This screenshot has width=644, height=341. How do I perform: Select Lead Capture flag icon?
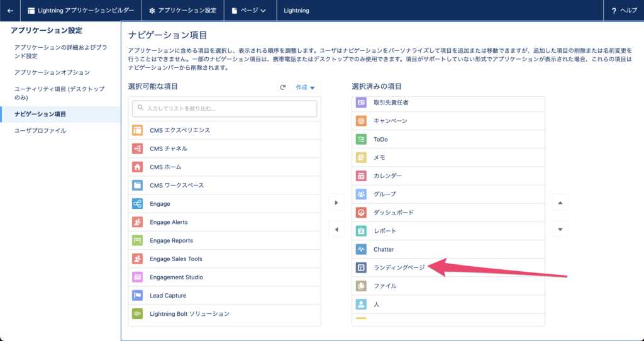click(137, 296)
